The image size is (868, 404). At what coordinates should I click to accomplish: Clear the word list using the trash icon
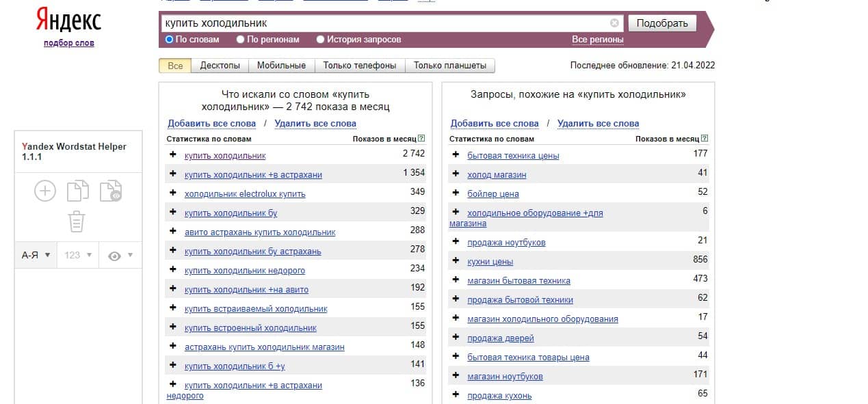click(75, 221)
